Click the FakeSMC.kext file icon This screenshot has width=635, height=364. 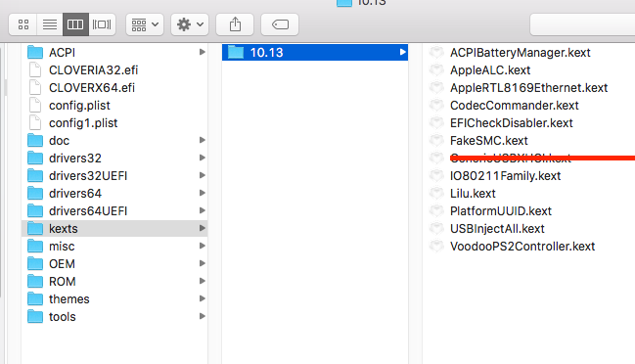pos(436,141)
